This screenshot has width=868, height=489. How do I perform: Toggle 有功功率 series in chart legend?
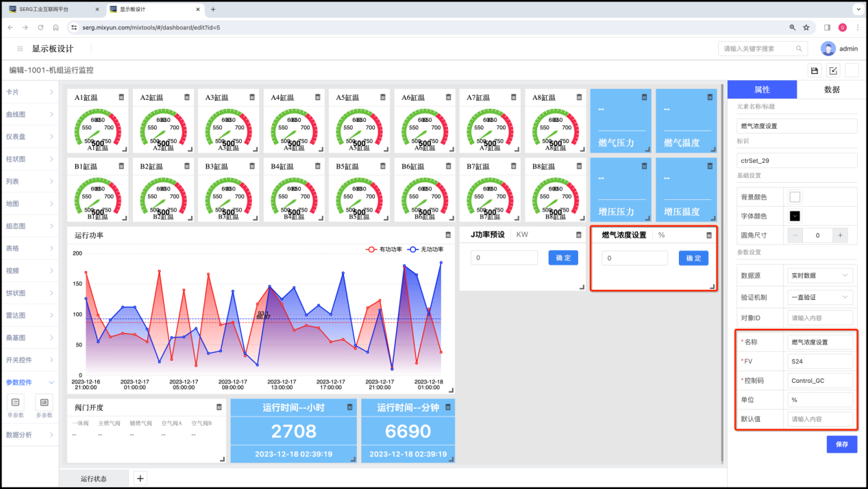386,249
